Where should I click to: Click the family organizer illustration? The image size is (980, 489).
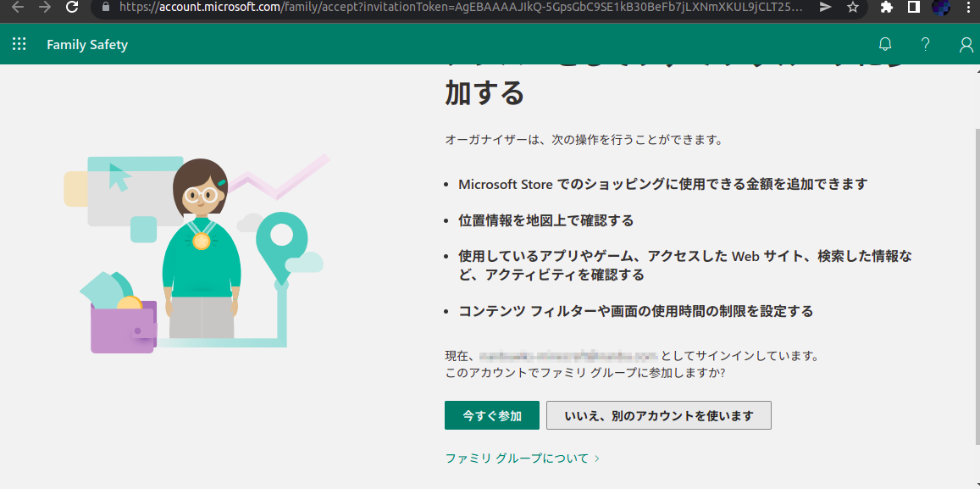coord(197,253)
